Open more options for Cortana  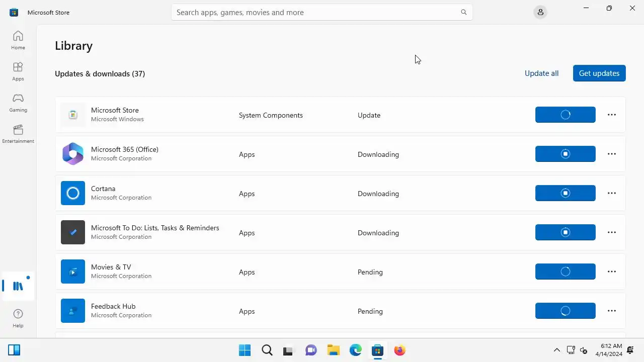[612, 193]
